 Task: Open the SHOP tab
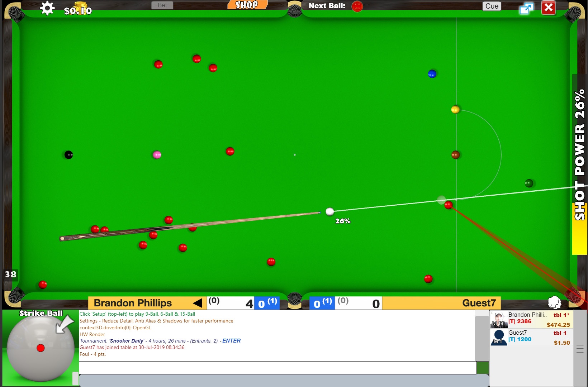click(x=247, y=5)
